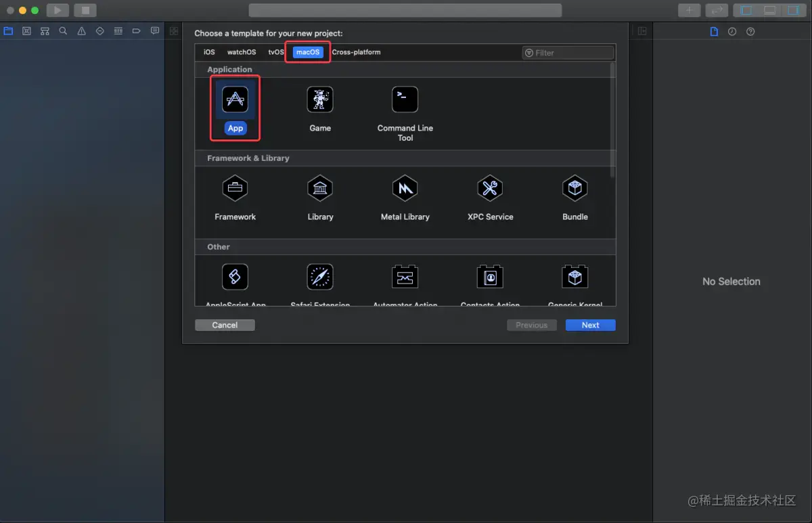Image resolution: width=812 pixels, height=523 pixels.
Task: Open the Source Control navigator icon
Action: click(26, 31)
